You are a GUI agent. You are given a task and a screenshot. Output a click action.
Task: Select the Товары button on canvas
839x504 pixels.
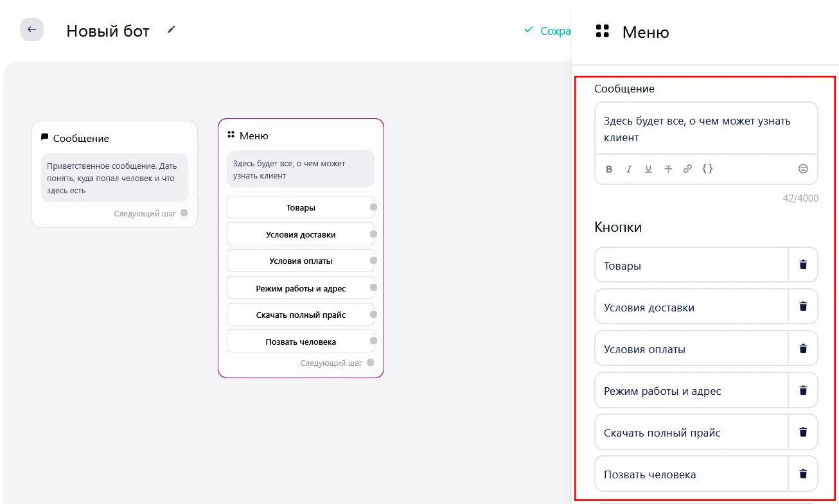click(300, 207)
